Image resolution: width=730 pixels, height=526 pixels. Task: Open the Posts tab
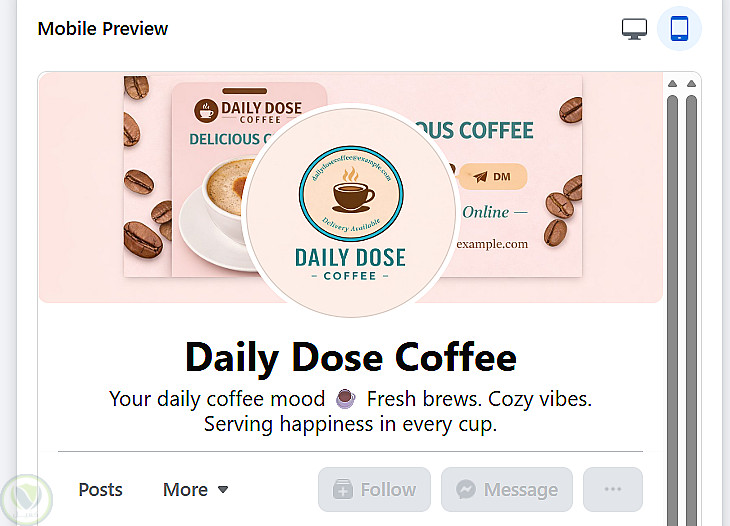pos(100,490)
